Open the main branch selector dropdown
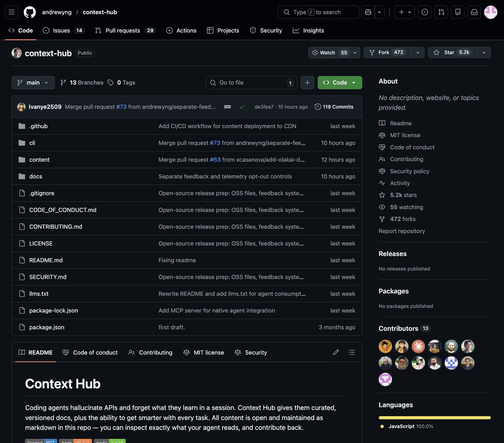The width and height of the screenshot is (504, 443). click(x=33, y=82)
